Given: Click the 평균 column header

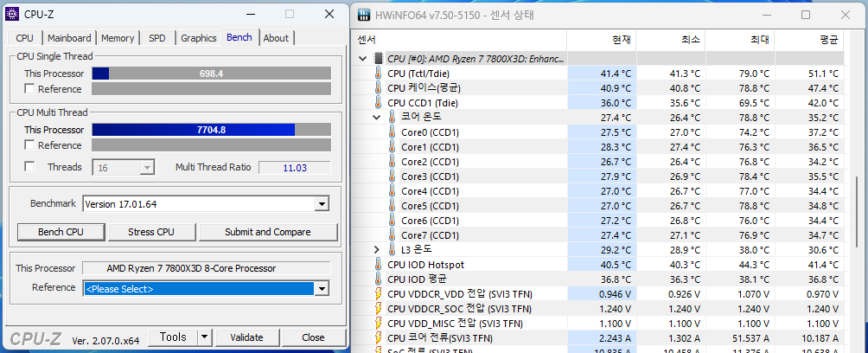Looking at the screenshot, I should point(808,40).
